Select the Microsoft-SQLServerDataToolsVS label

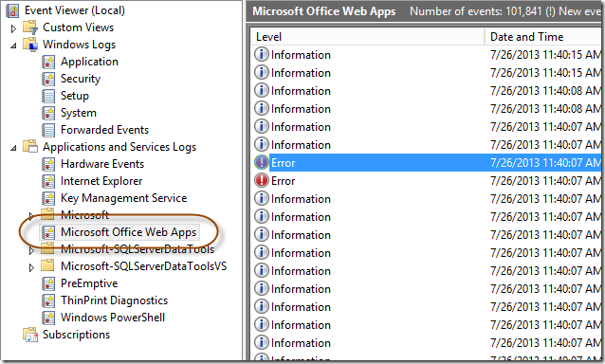tap(144, 266)
